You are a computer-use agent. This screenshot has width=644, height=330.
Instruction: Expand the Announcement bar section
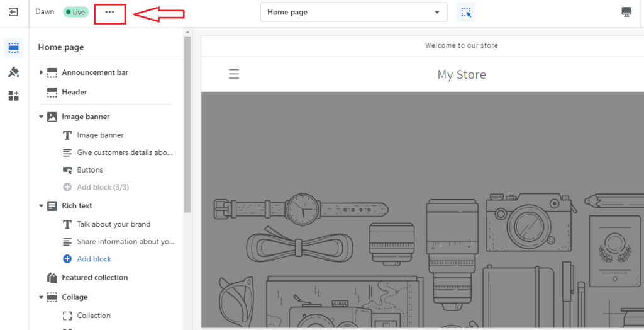42,73
